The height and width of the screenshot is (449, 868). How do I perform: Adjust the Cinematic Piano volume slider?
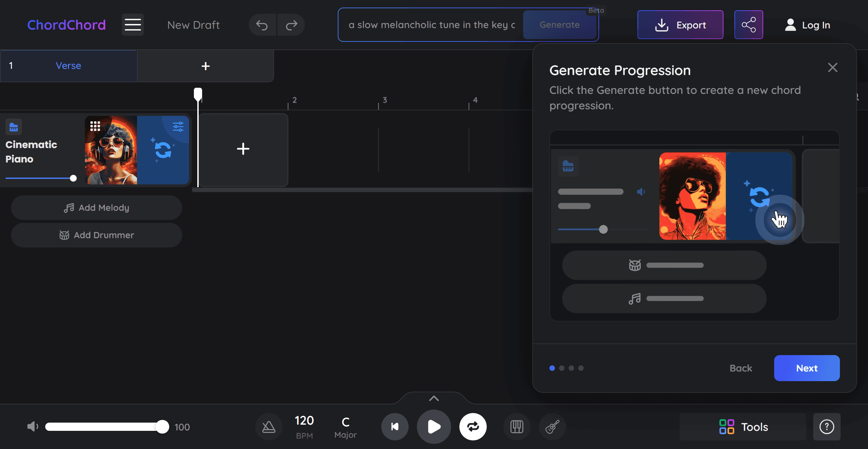click(73, 178)
